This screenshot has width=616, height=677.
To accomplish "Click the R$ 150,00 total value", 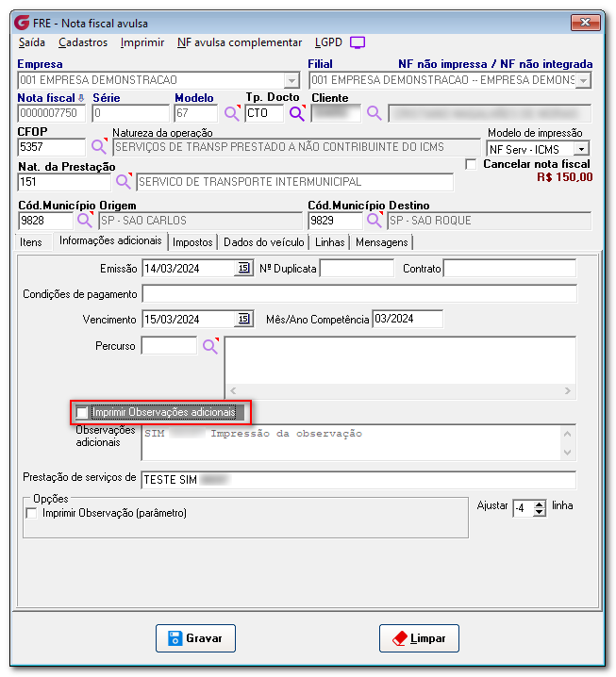I will click(x=565, y=177).
